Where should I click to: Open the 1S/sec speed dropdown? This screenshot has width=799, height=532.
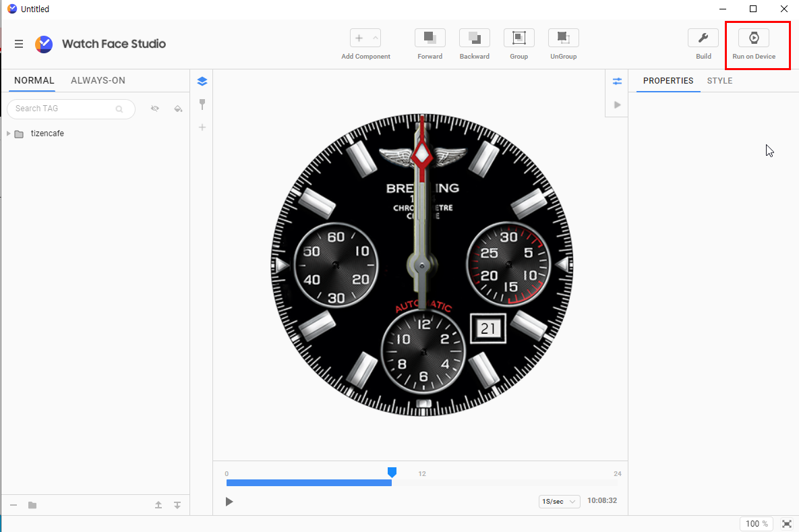(559, 502)
